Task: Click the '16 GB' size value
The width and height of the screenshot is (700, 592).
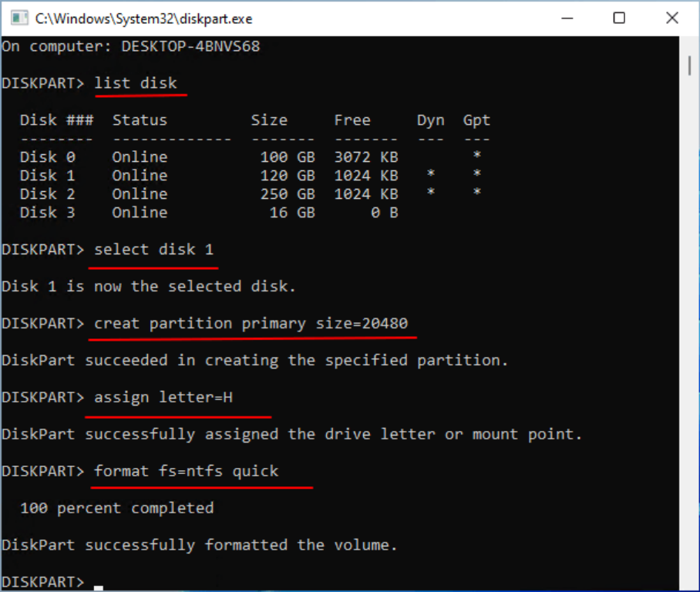Action: 292,213
